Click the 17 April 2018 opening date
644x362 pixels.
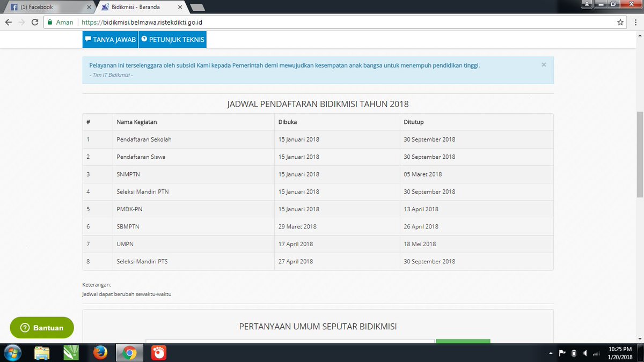pos(295,244)
